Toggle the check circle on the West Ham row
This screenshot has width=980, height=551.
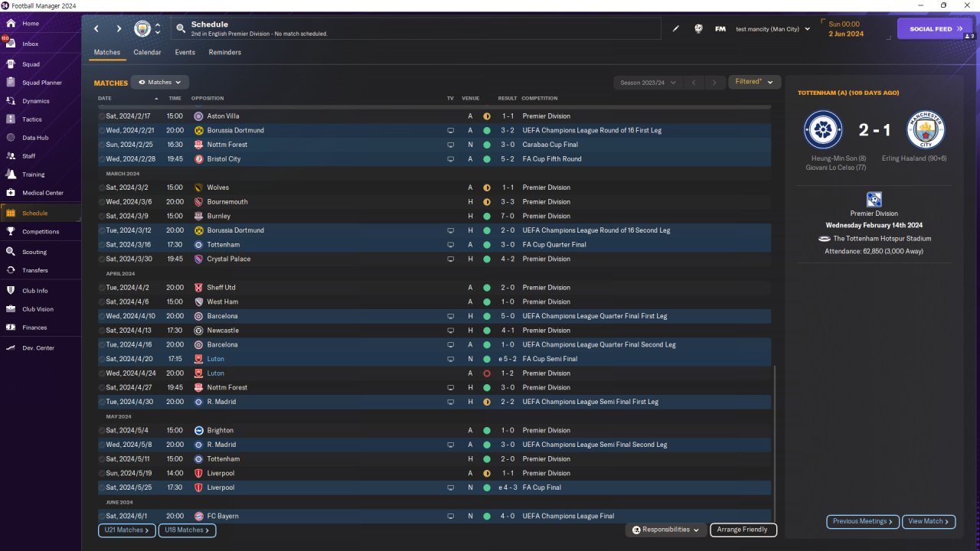pyautogui.click(x=102, y=302)
